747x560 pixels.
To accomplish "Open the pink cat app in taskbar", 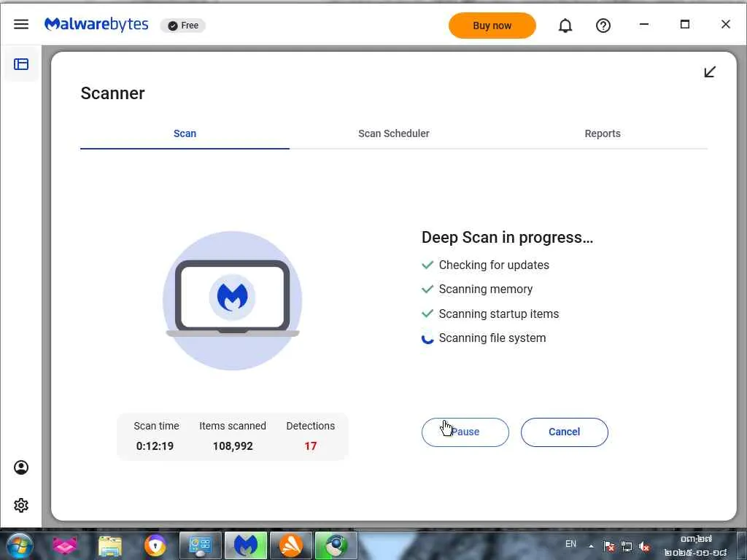I will tap(65, 545).
